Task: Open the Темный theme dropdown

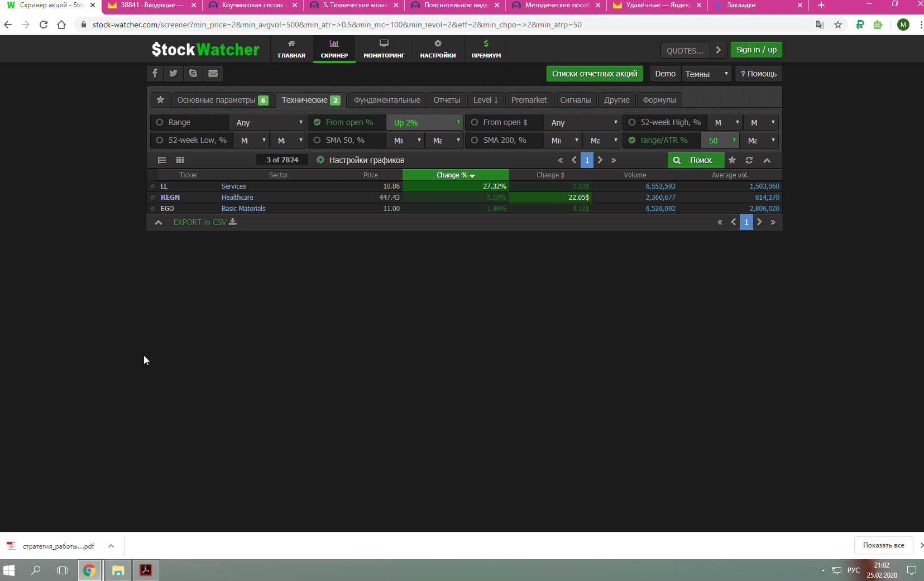Action: 706,74
